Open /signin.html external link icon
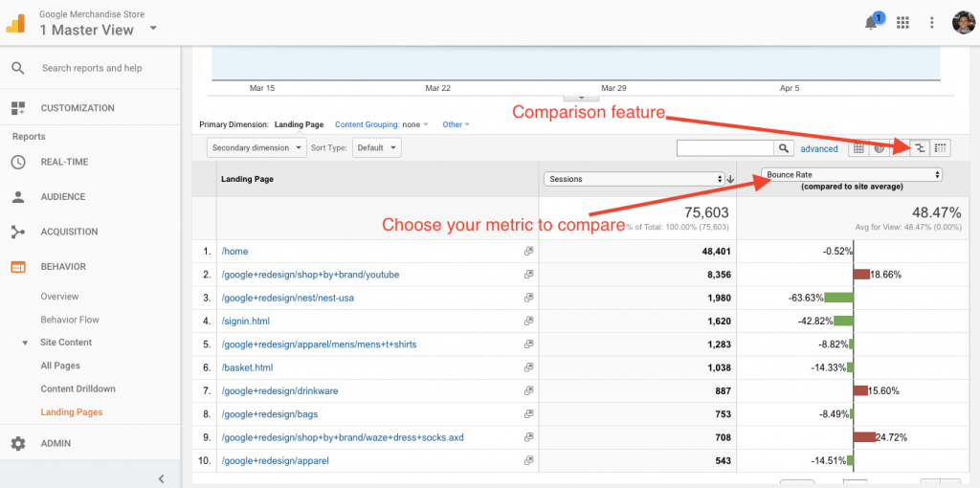Screen dimensions: 980x488 [528, 322]
